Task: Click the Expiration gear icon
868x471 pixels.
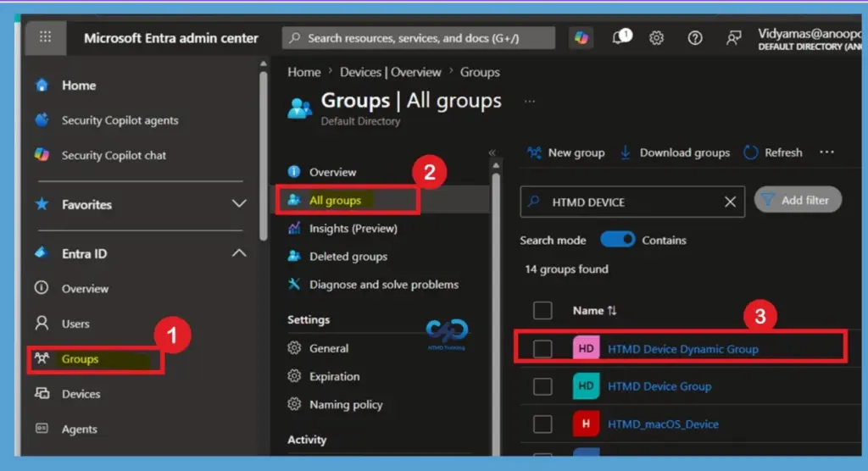Action: point(294,376)
